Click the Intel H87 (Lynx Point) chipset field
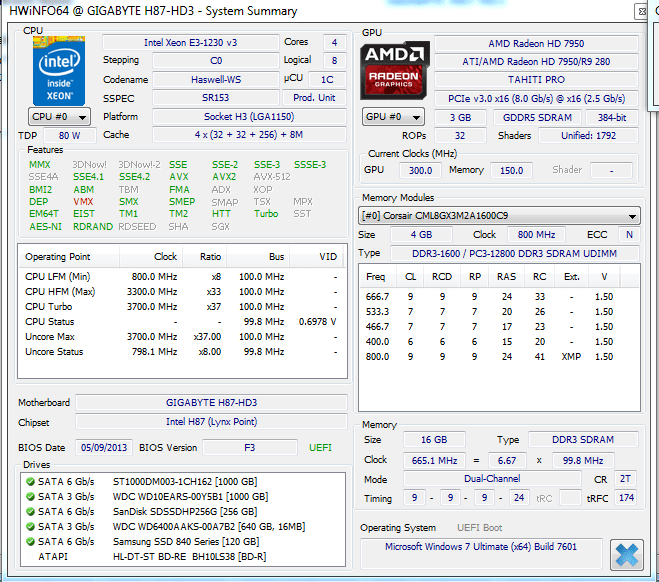This screenshot has height=582, width=659. [x=211, y=422]
